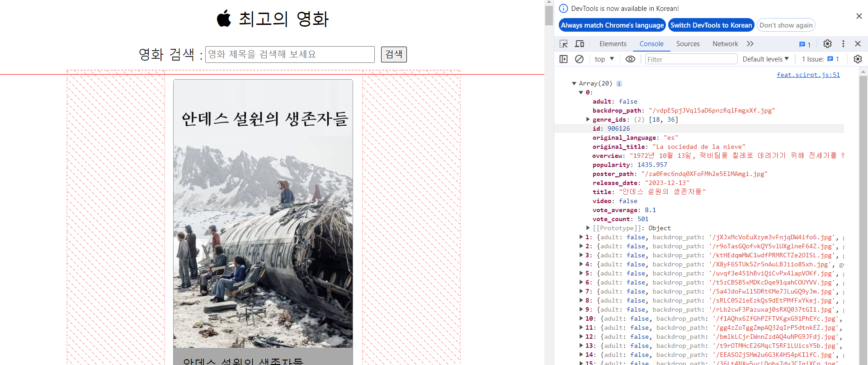Click 'Always match Chrome's language' button
The width and height of the screenshot is (868, 365).
click(612, 25)
